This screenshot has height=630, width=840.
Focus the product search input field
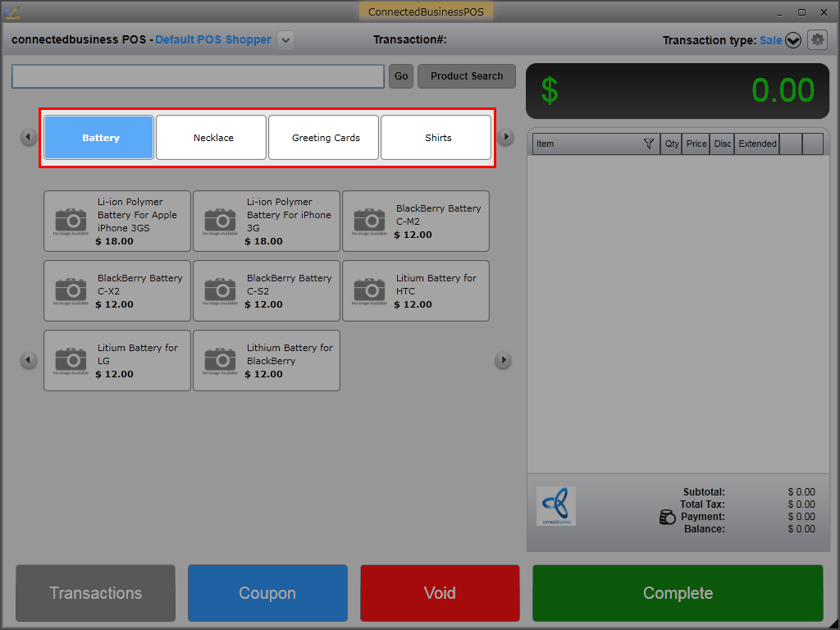click(198, 76)
